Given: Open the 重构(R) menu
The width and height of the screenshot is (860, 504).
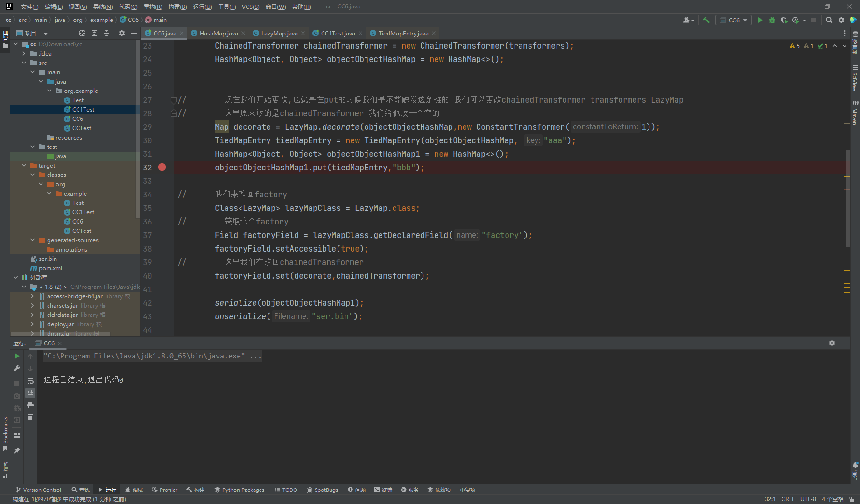Looking at the screenshot, I should point(153,7).
